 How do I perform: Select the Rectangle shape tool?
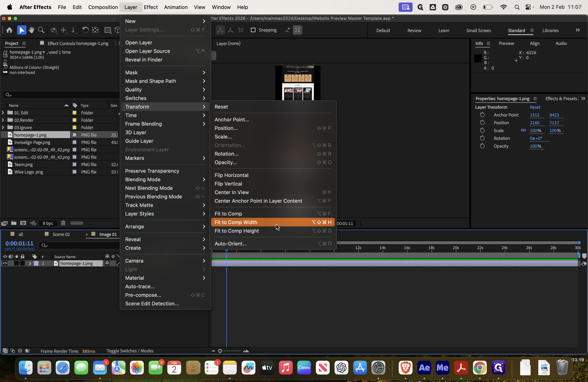108,30
